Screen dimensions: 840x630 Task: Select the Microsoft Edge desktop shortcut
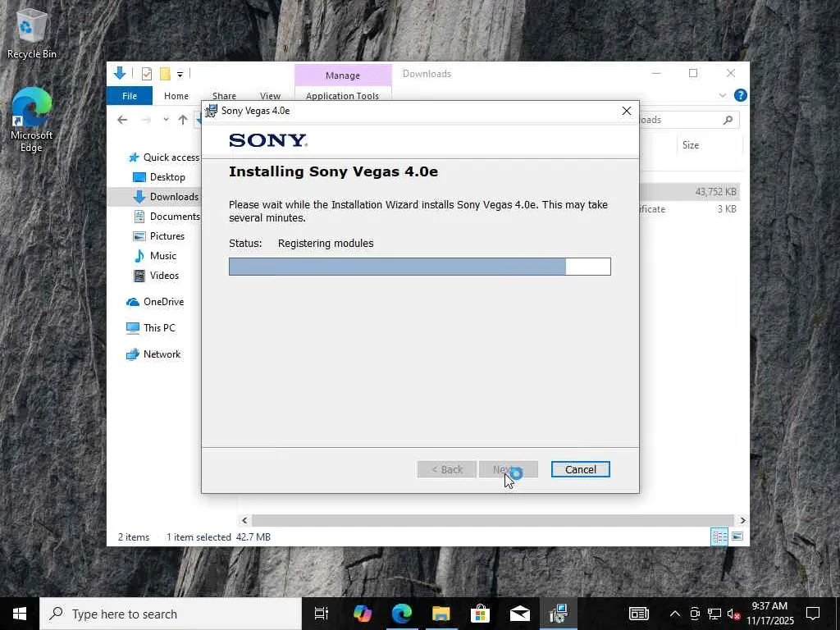[x=32, y=120]
